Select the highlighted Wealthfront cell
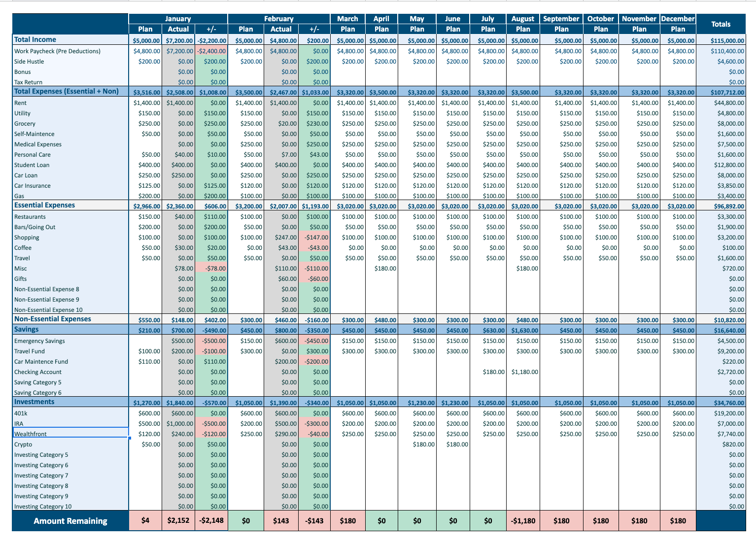This screenshot has height=546, width=756. point(71,433)
